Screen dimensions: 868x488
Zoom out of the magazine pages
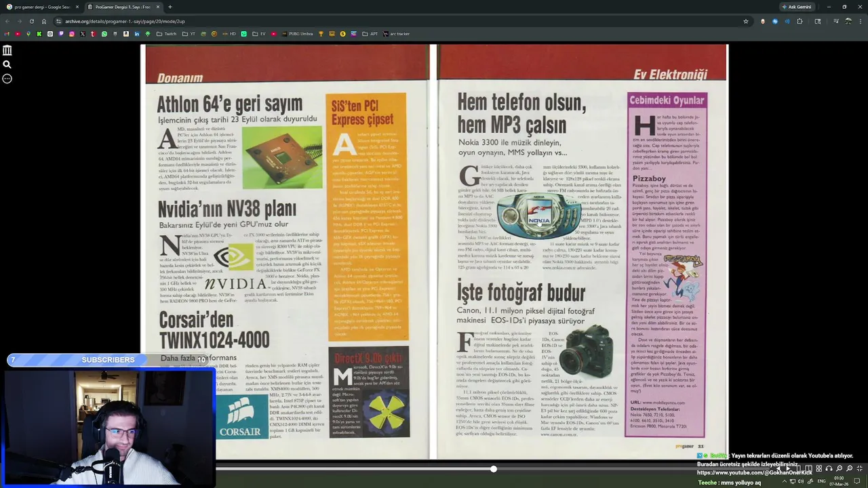point(840,468)
